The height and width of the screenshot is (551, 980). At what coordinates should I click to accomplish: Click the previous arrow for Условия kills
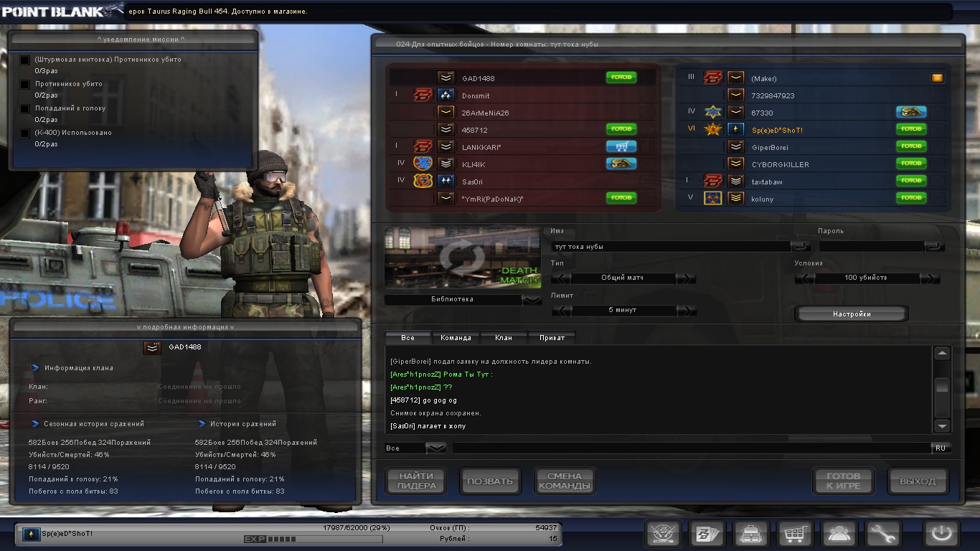[x=805, y=278]
